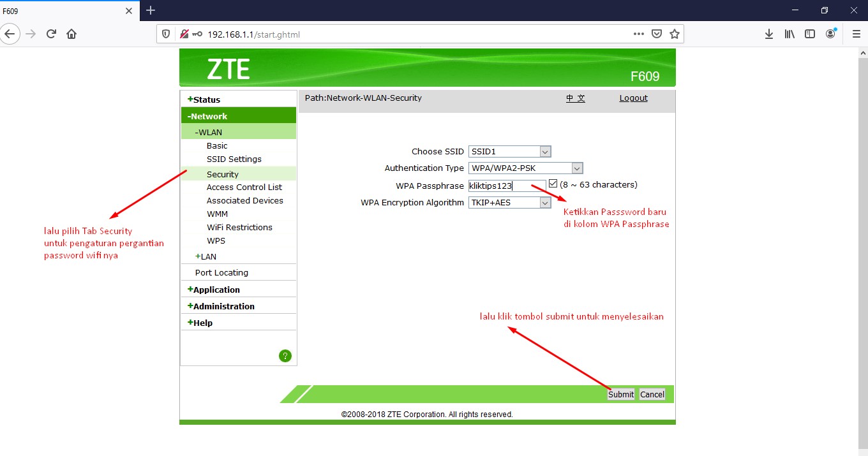Click the green help question-mark icon
Screen dimensions: 868x456
pos(285,356)
